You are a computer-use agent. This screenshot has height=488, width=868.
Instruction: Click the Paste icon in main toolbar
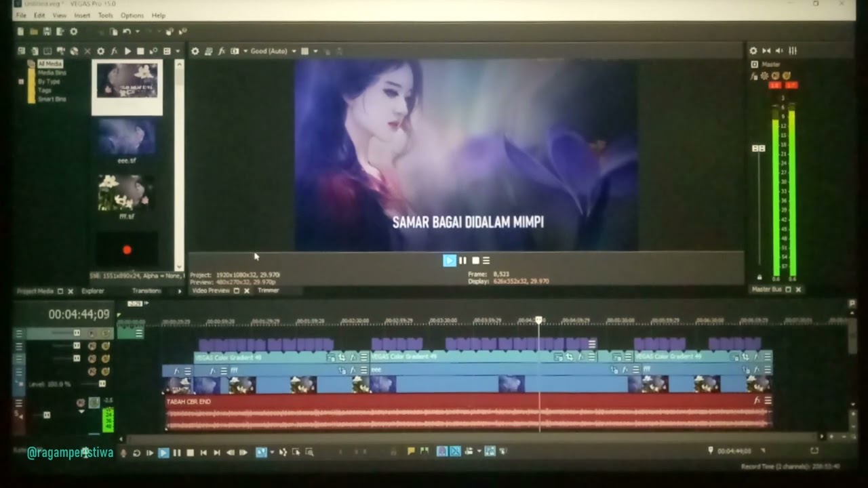(113, 32)
